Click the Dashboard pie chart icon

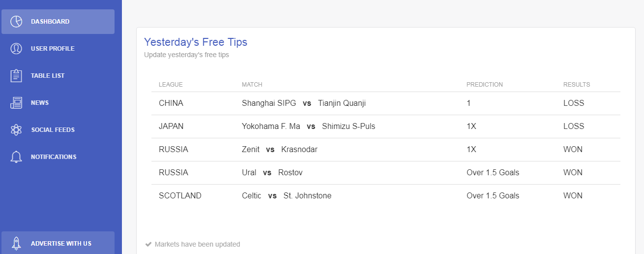(16, 22)
